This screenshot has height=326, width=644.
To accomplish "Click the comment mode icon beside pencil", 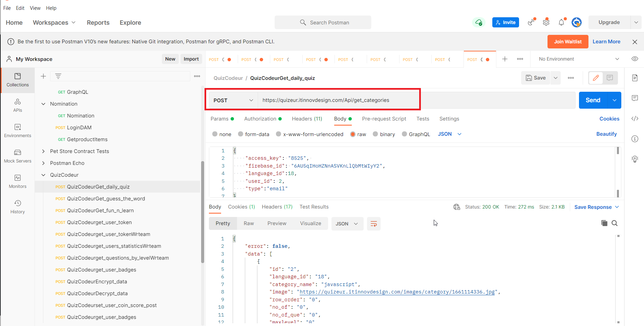I will [610, 78].
